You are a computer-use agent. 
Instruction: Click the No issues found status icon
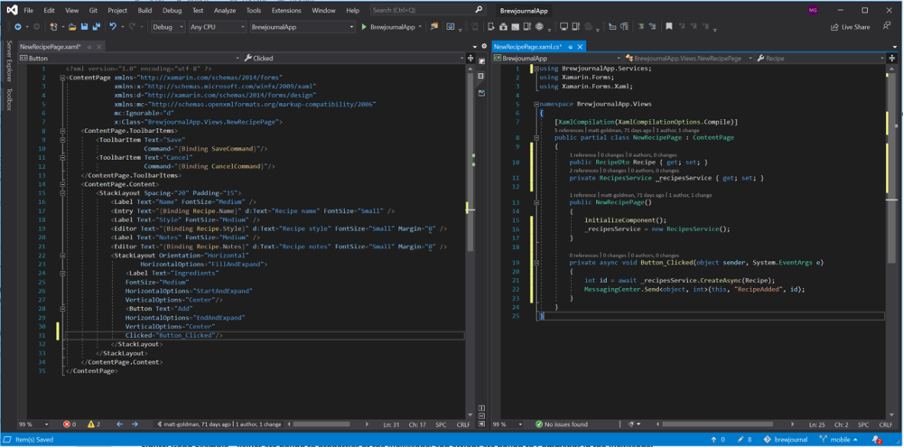click(540, 425)
